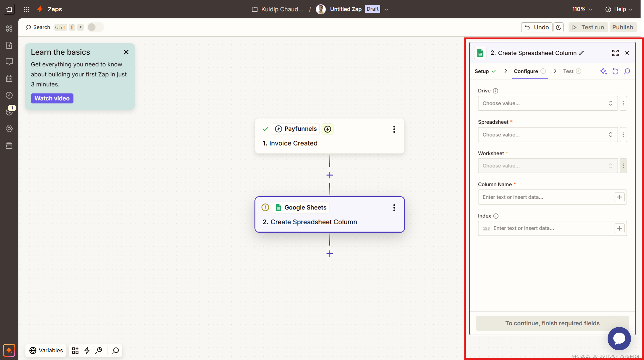Open Worksheet field three-dot options
The width and height of the screenshot is (644, 360).
pos(623,166)
